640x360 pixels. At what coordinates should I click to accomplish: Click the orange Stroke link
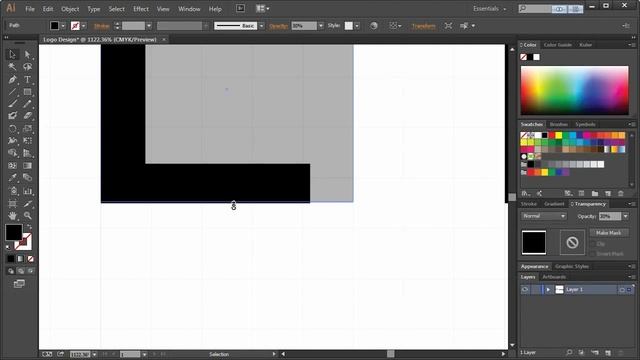102,26
